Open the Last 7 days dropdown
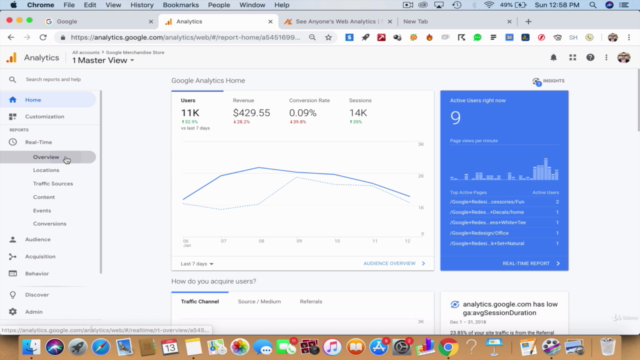640x360 pixels. click(x=197, y=264)
